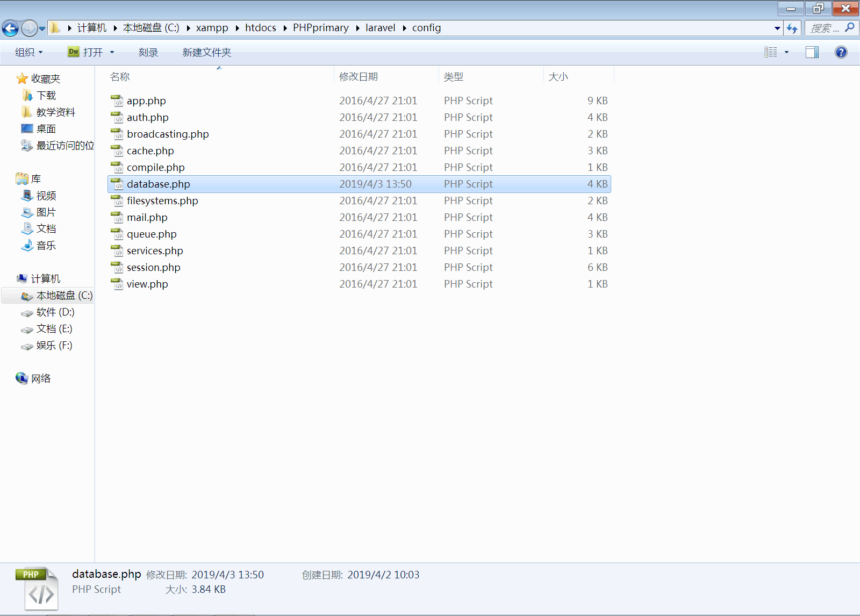Image resolution: width=860 pixels, height=616 pixels.
Task: Select 娱乐 (F:) drive
Action: [47, 346]
